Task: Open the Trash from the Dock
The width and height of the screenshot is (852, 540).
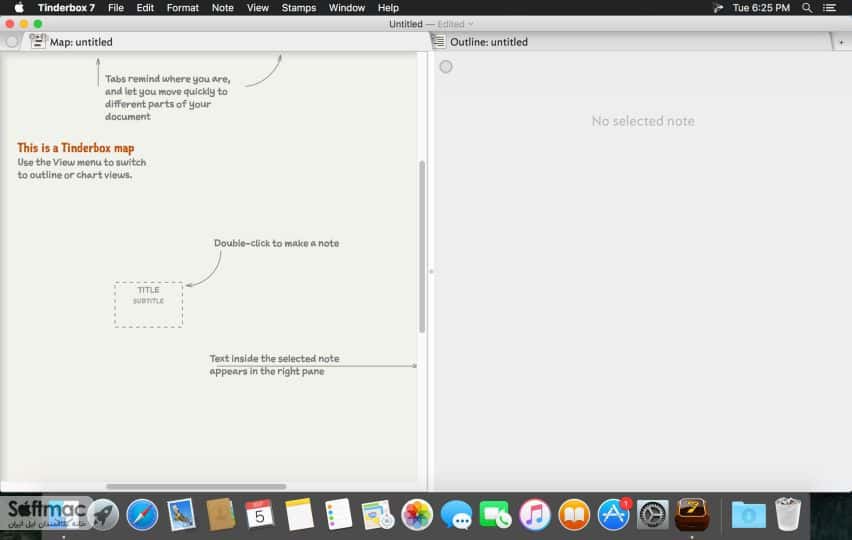Action: [787, 514]
